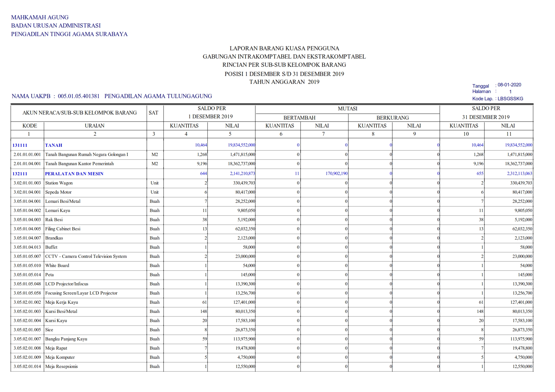The width and height of the screenshot is (555, 392).
Task: Select CCTV - Camera Control Television System
Action: [x=86, y=257]
